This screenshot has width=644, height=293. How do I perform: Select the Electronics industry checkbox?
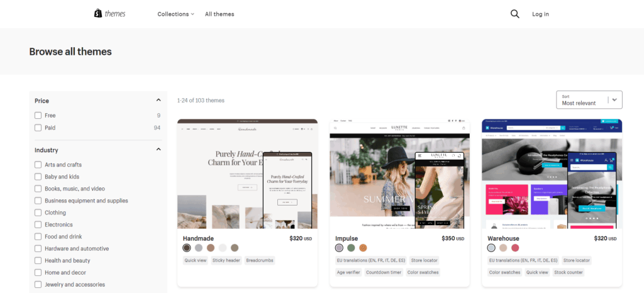pyautogui.click(x=38, y=224)
